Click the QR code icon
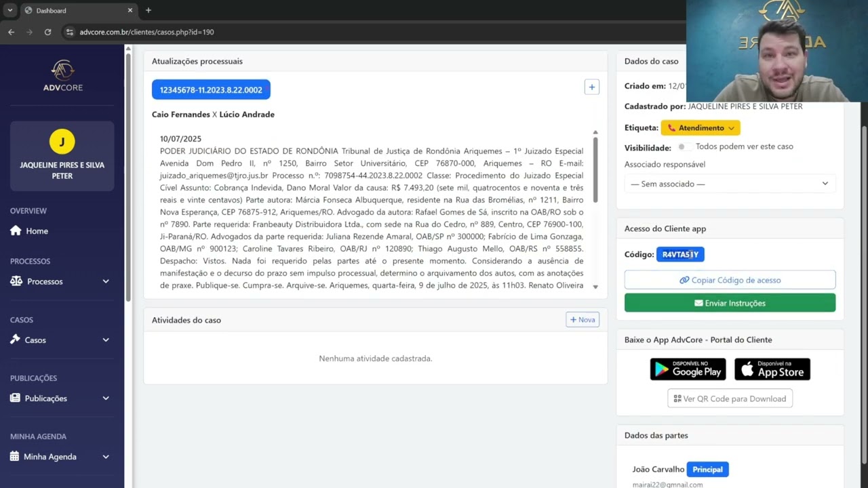The image size is (868, 488). [x=677, y=399]
